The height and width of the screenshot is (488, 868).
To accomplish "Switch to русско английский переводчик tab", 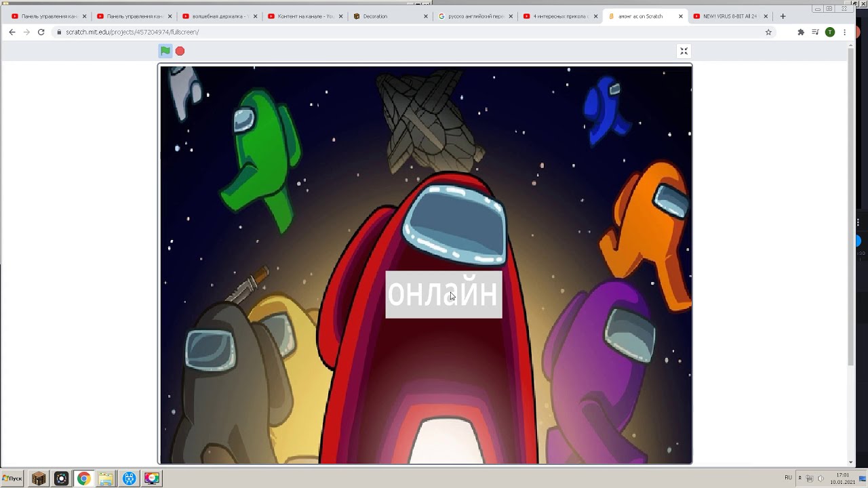I will [x=474, y=16].
